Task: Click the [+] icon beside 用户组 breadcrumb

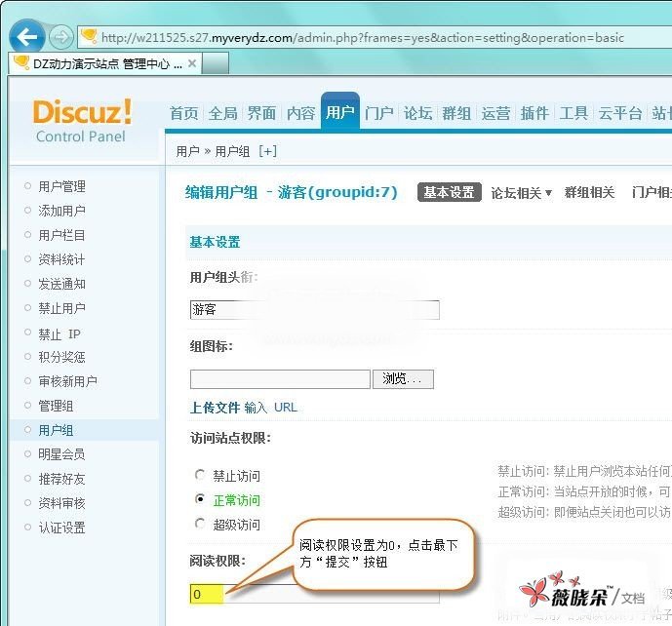Action: point(267,151)
